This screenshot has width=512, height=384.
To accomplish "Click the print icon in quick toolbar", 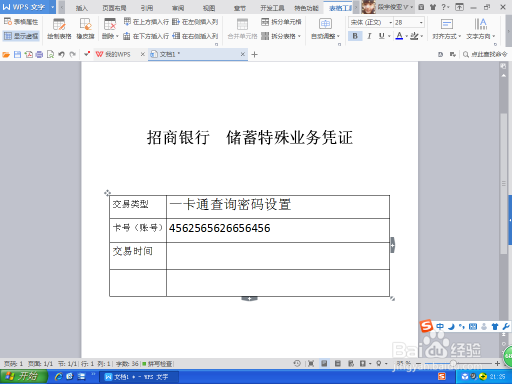I will (x=39, y=54).
